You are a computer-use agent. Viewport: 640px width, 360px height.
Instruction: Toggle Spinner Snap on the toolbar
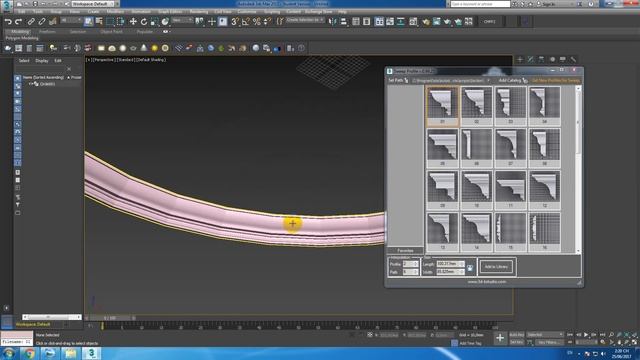coord(267,22)
